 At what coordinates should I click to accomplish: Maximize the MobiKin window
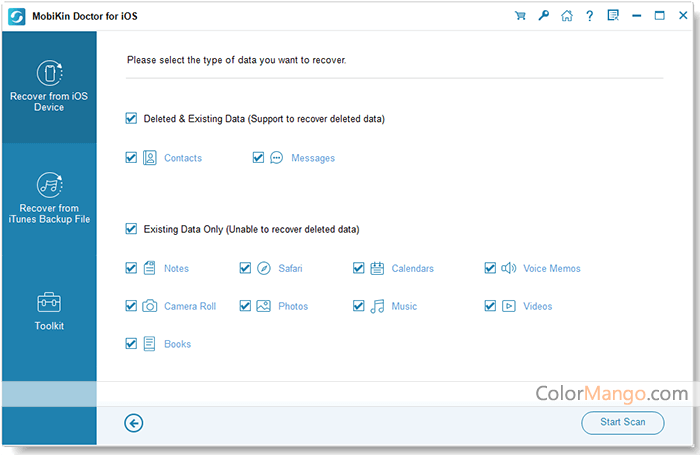(659, 16)
